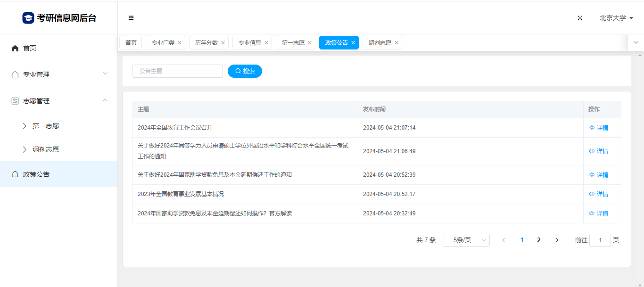The image size is (644, 287).
Task: Switch to the 专业信息 tab
Action: 249,43
